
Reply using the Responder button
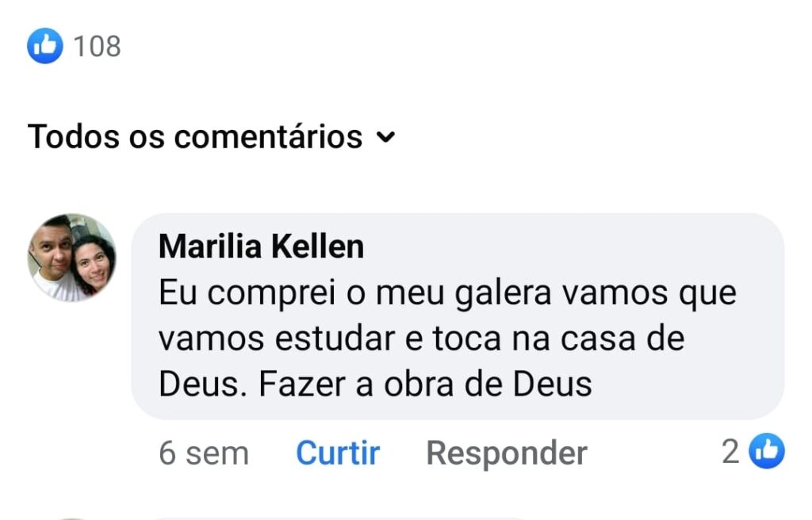click(x=507, y=453)
